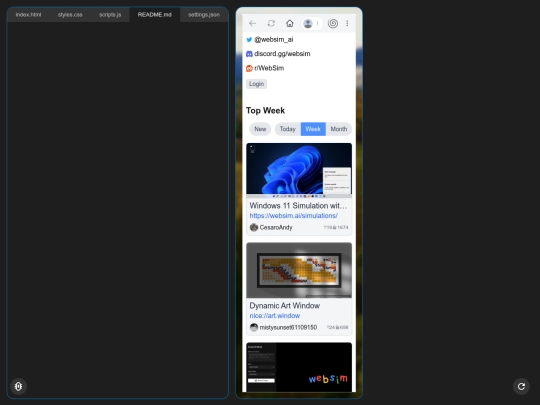This screenshot has height=405, width=540.
Task: Click the Windows 11 Simulation title
Action: [298, 206]
